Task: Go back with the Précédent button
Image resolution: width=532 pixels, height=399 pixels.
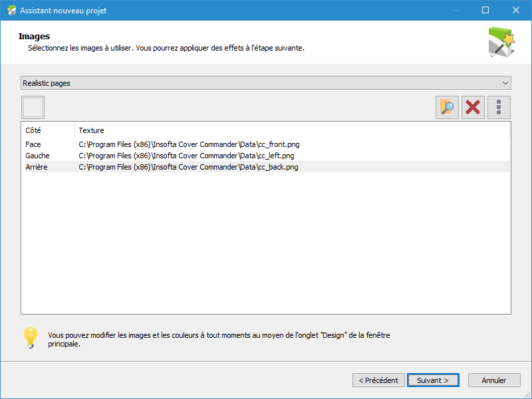Action: (x=378, y=380)
